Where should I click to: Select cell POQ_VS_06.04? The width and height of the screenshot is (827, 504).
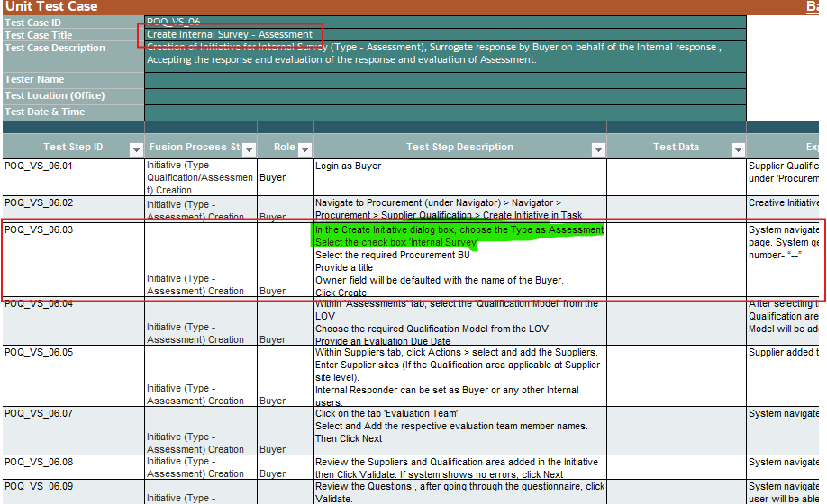tap(73, 322)
